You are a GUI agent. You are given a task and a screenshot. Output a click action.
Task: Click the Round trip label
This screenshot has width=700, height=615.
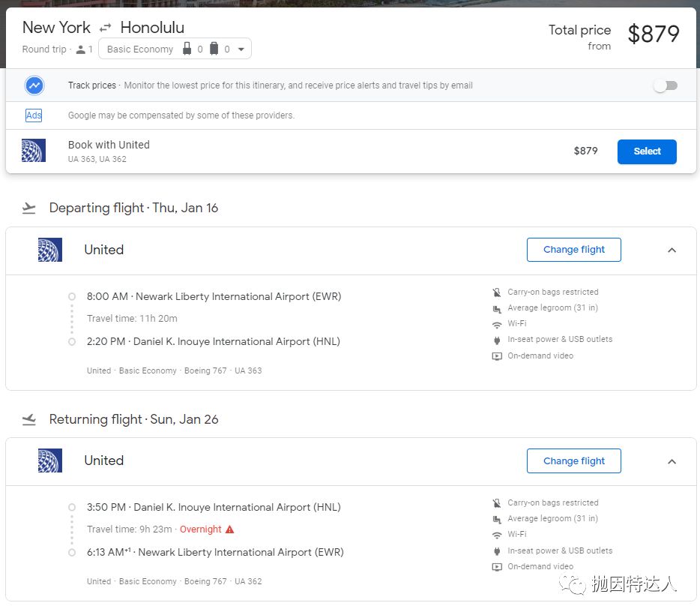pyautogui.click(x=44, y=49)
